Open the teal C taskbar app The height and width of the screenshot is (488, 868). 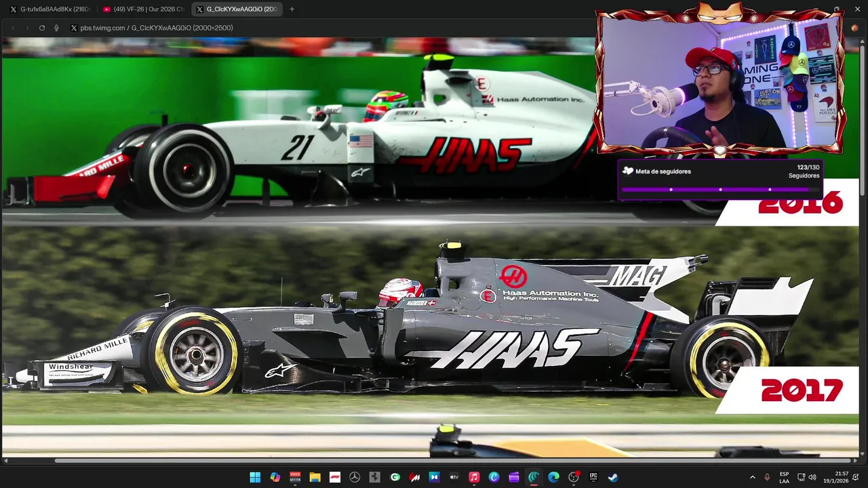coord(494,477)
